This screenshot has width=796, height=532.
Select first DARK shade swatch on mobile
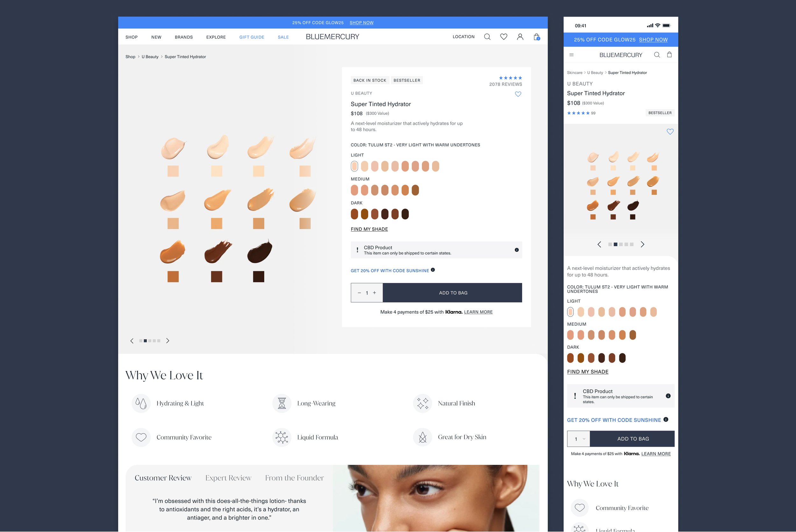pyautogui.click(x=570, y=358)
